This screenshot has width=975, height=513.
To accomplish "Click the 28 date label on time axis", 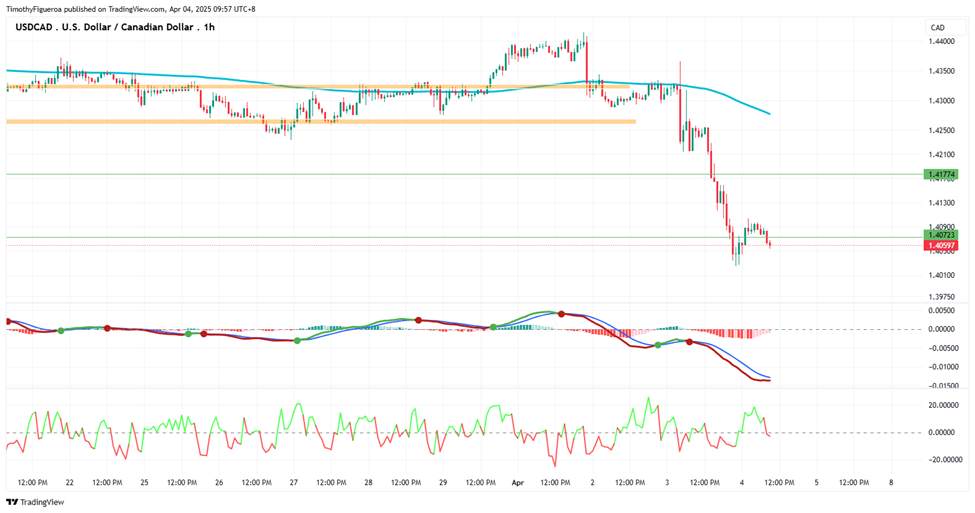I will pyautogui.click(x=368, y=483).
